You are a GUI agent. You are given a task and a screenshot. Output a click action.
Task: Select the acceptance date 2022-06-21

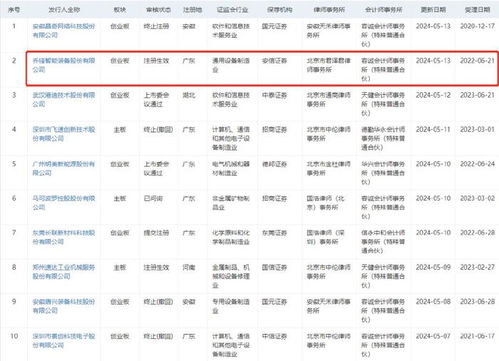pos(477,61)
